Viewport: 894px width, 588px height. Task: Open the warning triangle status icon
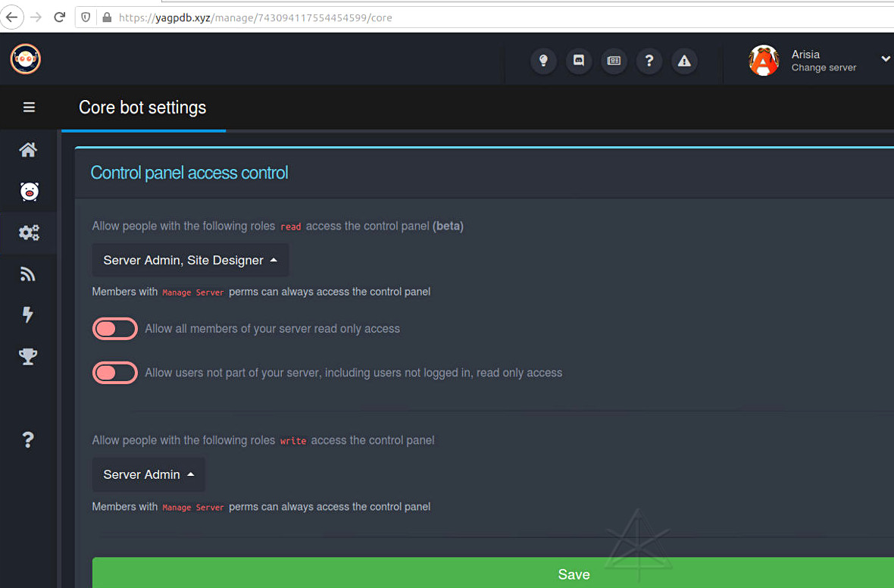coord(684,61)
